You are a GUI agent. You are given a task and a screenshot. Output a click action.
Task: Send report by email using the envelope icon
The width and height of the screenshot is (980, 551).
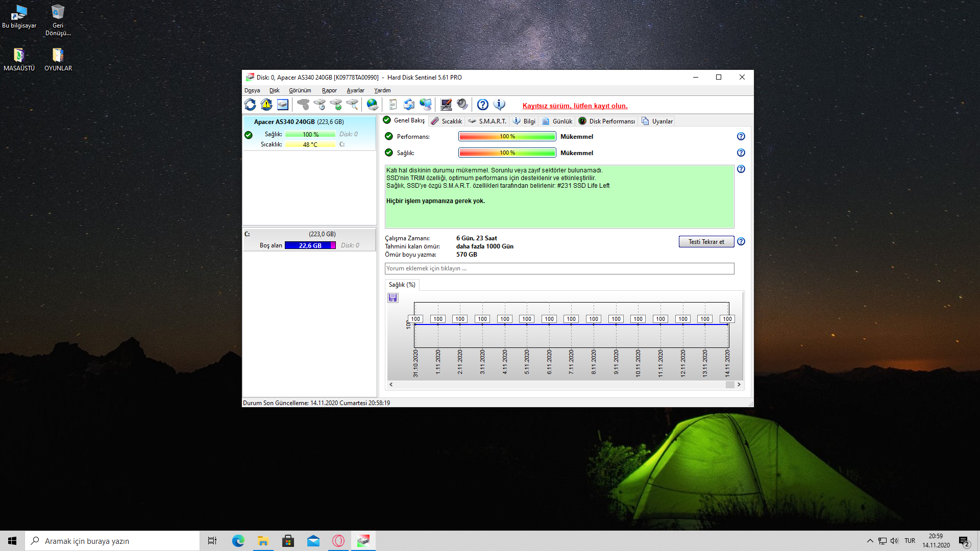pyautogui.click(x=408, y=105)
